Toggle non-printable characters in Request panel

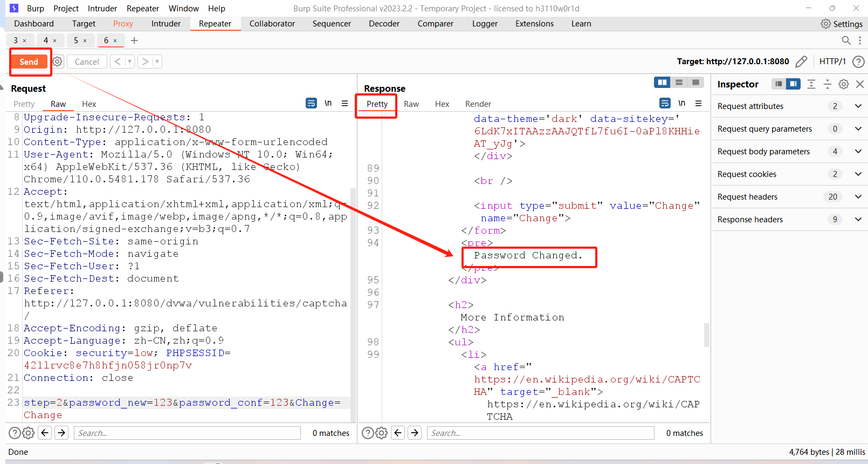pos(328,103)
